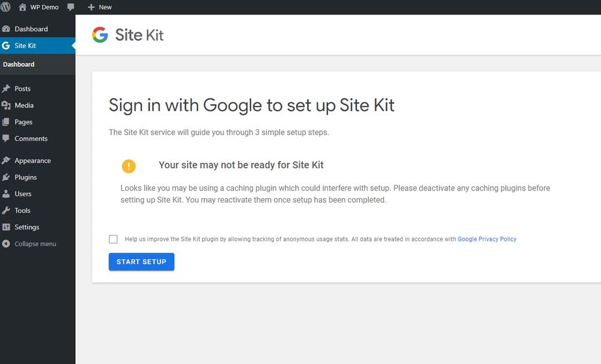Select the Posts pin icon
Image resolution: width=601 pixels, height=364 pixels.
click(6, 88)
